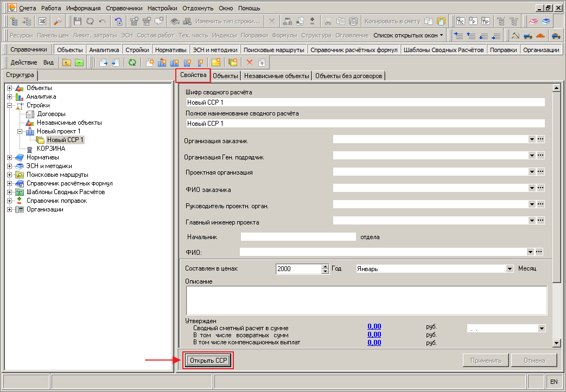This screenshot has height=392, width=566.
Task: Expand the Нормативы tree node
Action: (9, 157)
